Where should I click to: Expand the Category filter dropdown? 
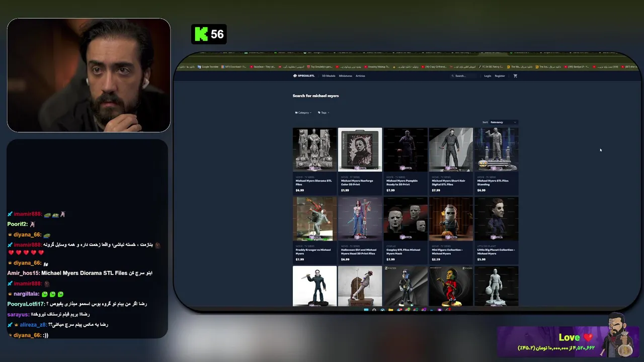(303, 113)
